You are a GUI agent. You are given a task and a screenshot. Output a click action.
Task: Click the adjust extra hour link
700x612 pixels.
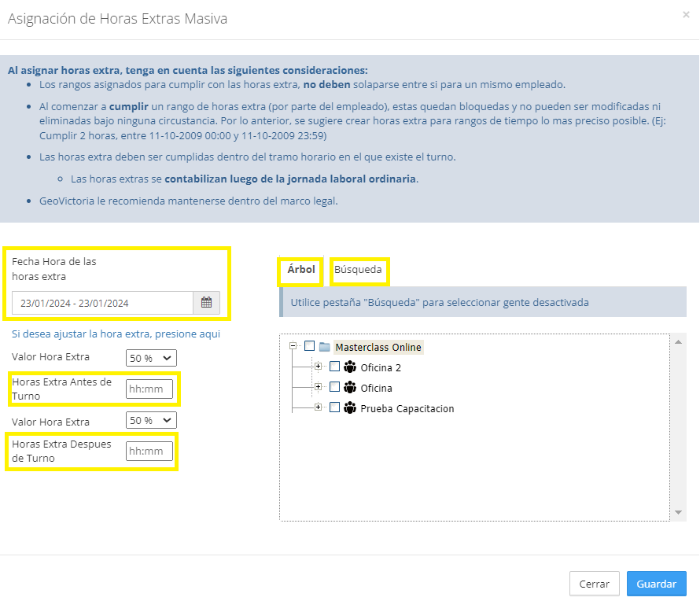(116, 334)
